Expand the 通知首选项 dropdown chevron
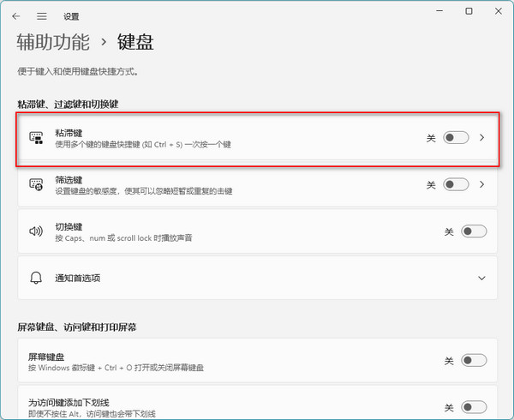This screenshot has width=514, height=420. pos(482,279)
